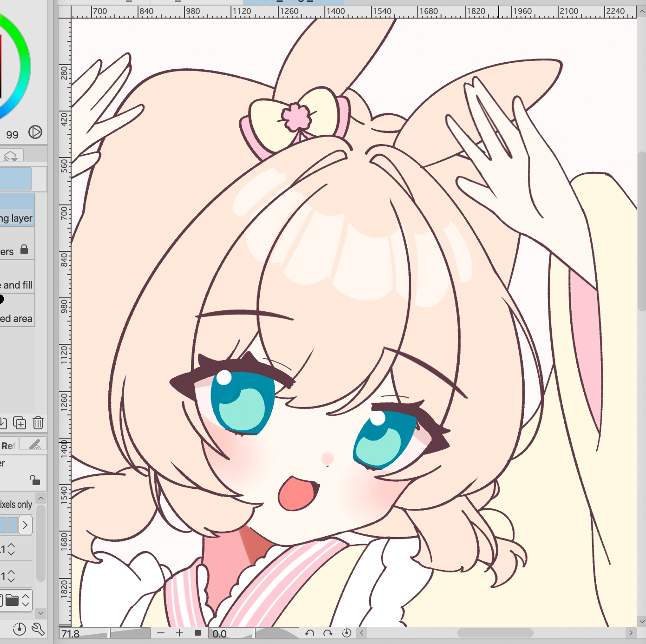Open the wrench settings icon
The height and width of the screenshot is (644, 646).
[x=38, y=629]
